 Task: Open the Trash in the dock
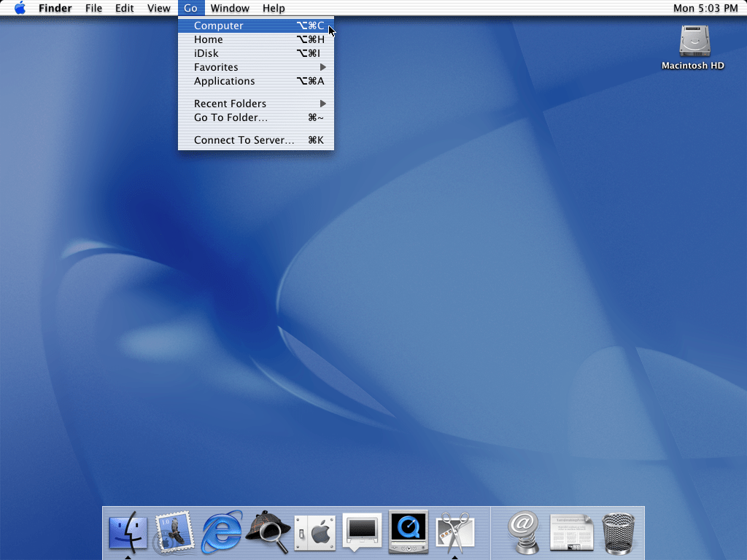pos(619,533)
